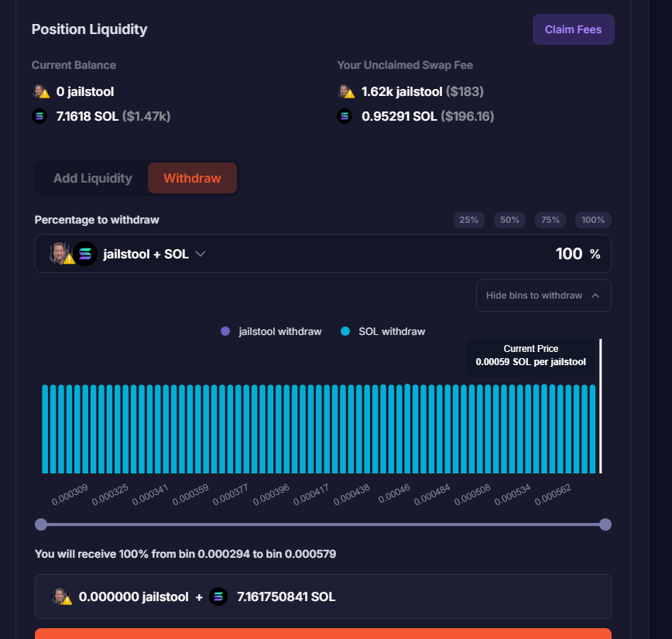The width and height of the screenshot is (672, 639).
Task: Collapse the Hide bins to withdraw panel
Action: pyautogui.click(x=543, y=296)
